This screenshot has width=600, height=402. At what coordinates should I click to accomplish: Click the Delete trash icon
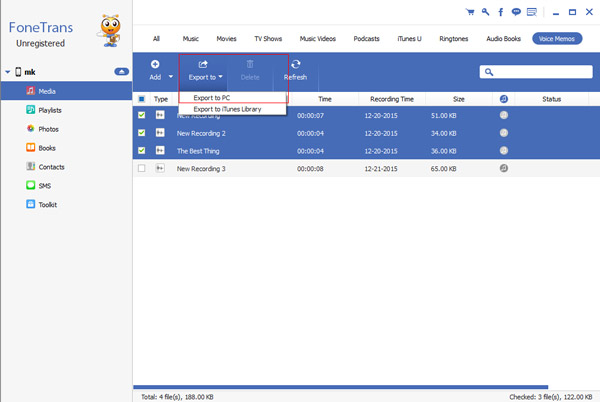[x=250, y=64]
